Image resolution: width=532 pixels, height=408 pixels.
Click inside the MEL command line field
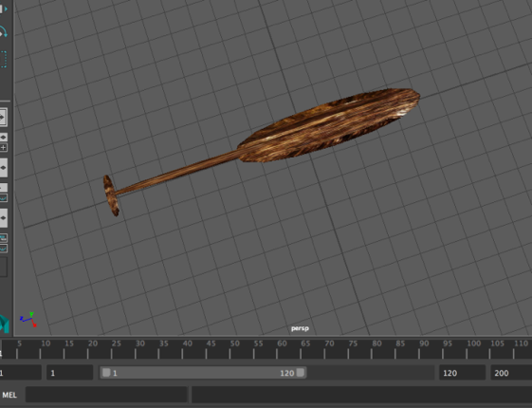(x=106, y=395)
